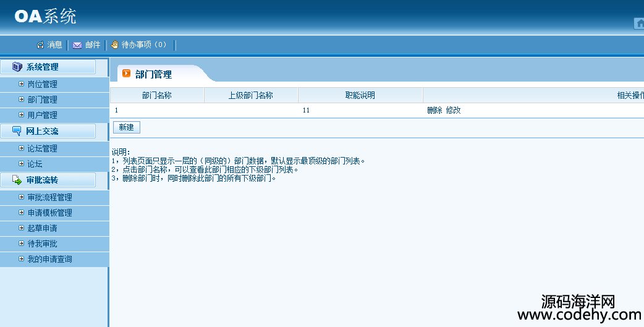This screenshot has height=327, width=644.
Task: Click the arrow bullet next to 我的申请查询
Action: 22,259
